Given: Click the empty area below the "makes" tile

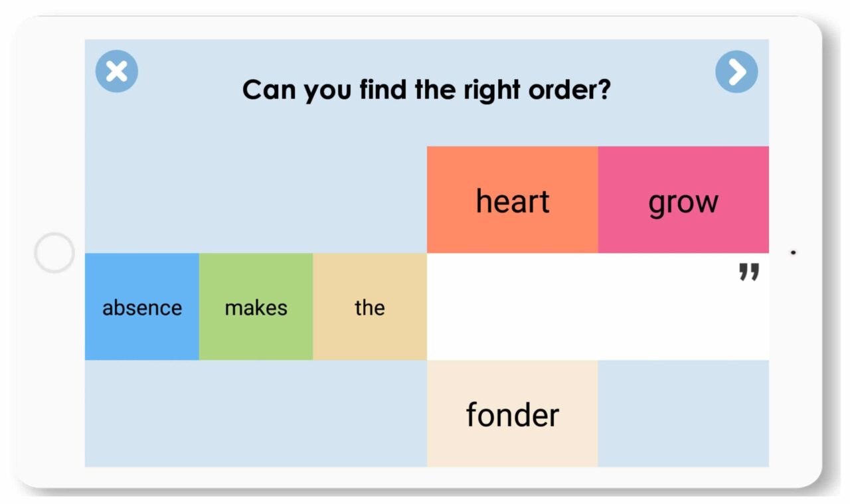Looking at the screenshot, I should [x=256, y=414].
